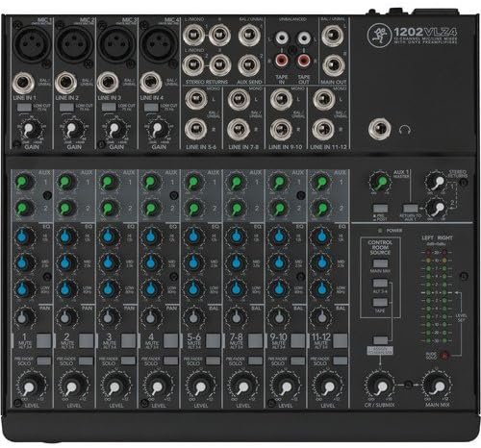Click the LINE IN 1 jack
The height and width of the screenshot is (448, 481).
(x=23, y=83)
